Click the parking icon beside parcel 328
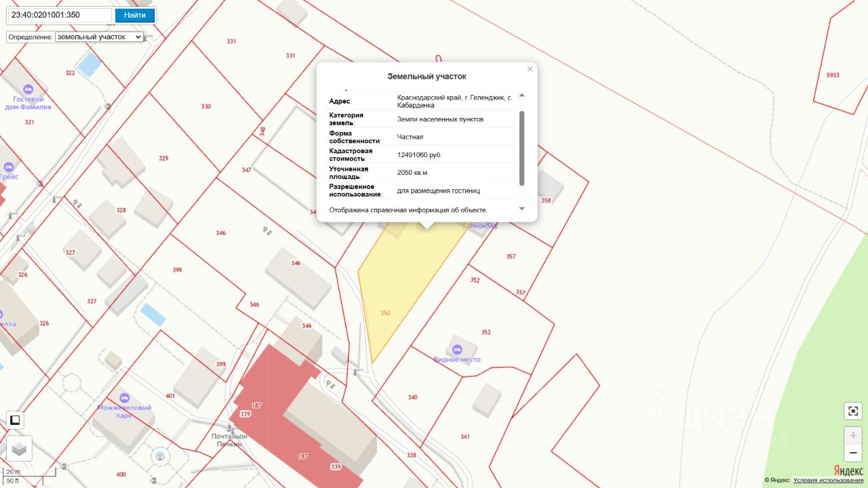The image size is (868, 488). (77, 202)
